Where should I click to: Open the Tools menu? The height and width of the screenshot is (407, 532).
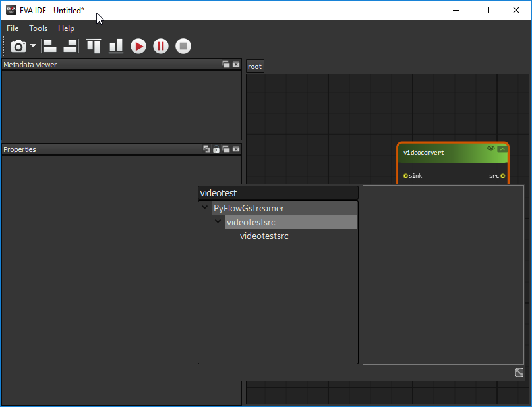[38, 28]
